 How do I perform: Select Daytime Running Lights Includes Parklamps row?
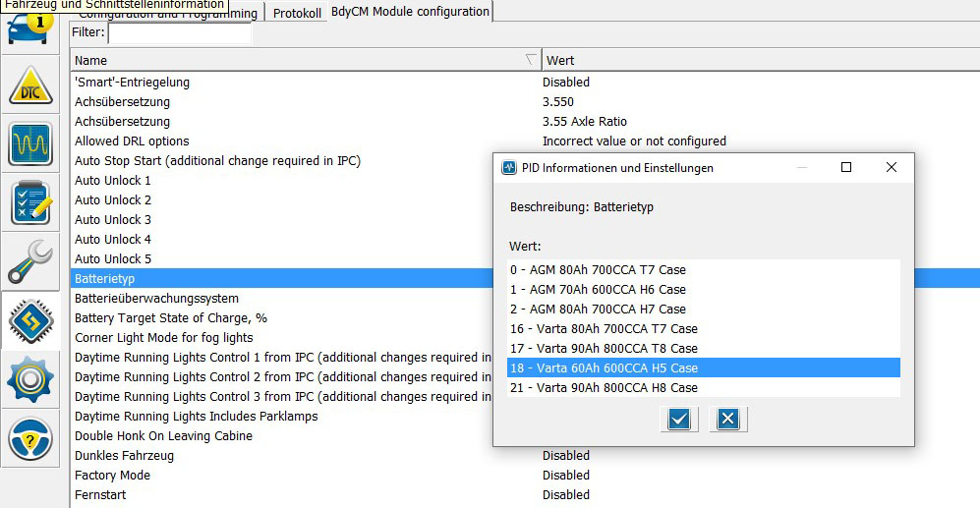281,417
